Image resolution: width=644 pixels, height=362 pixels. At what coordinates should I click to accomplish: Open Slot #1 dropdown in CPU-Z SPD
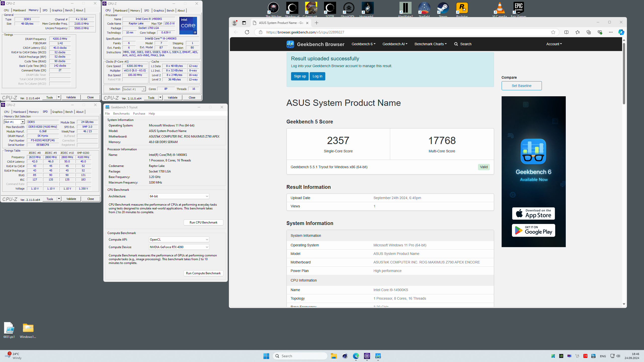pyautogui.click(x=22, y=122)
